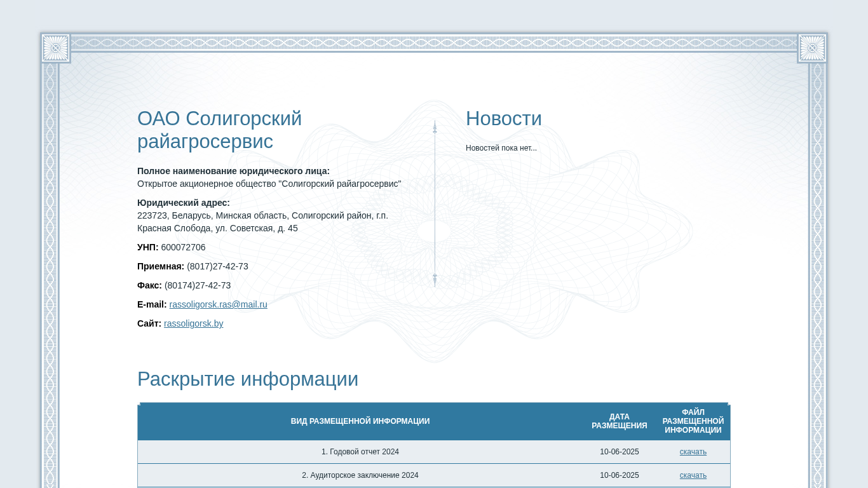Click the Новости section heading

coord(503,119)
